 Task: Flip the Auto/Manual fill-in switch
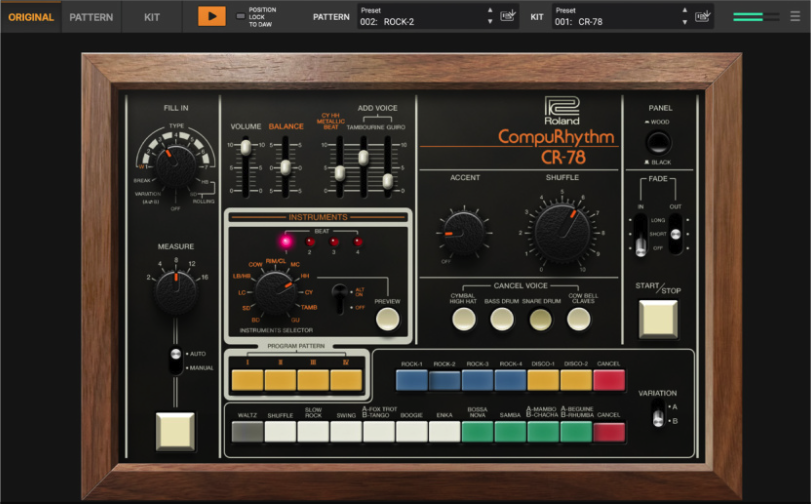[x=175, y=360]
